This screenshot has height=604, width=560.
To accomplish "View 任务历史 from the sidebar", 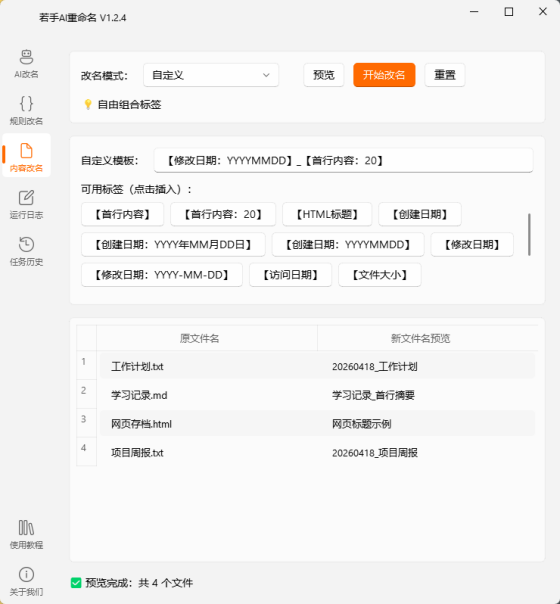I will 26,252.
